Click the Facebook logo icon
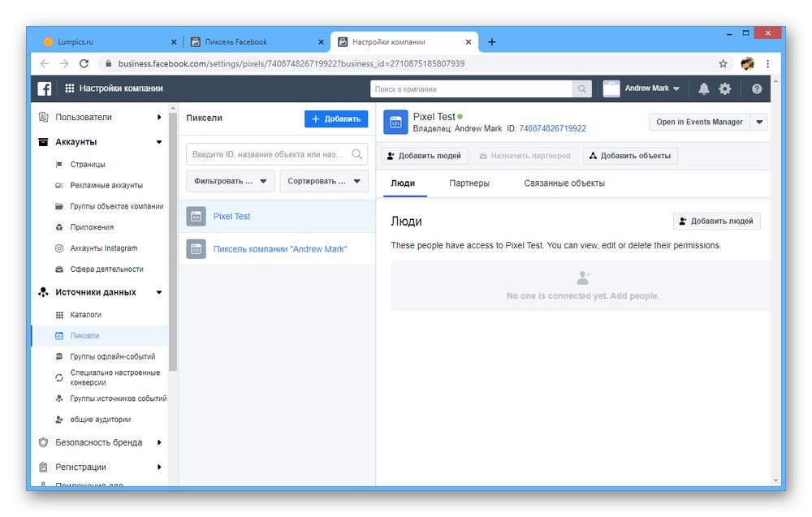 click(45, 88)
